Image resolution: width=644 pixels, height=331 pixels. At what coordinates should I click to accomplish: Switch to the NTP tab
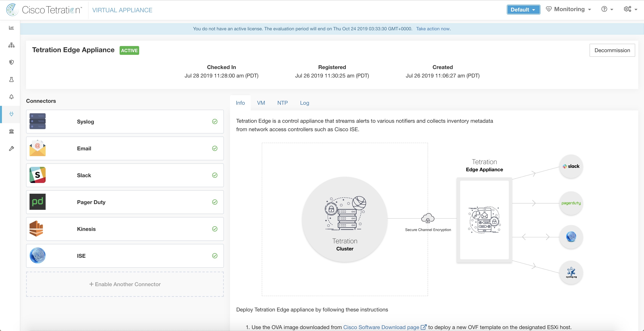[282, 103]
